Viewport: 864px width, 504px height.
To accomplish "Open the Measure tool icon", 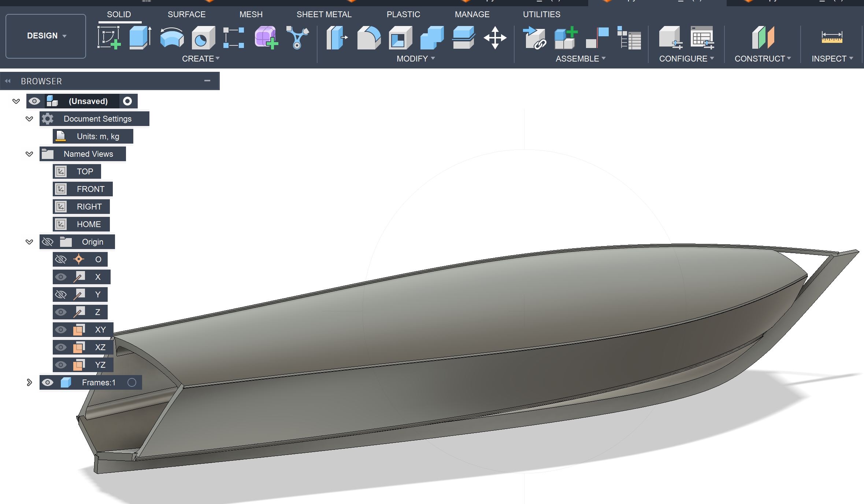I will (x=832, y=38).
